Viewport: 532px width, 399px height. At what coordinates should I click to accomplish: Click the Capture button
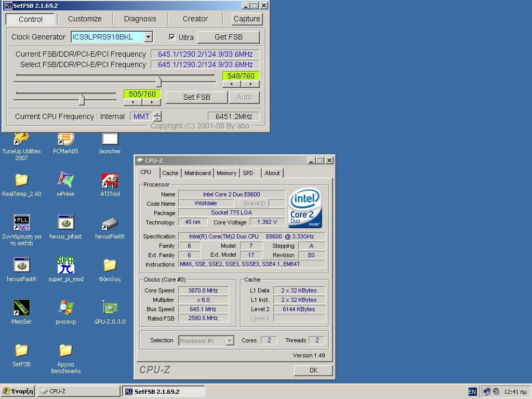(x=247, y=19)
